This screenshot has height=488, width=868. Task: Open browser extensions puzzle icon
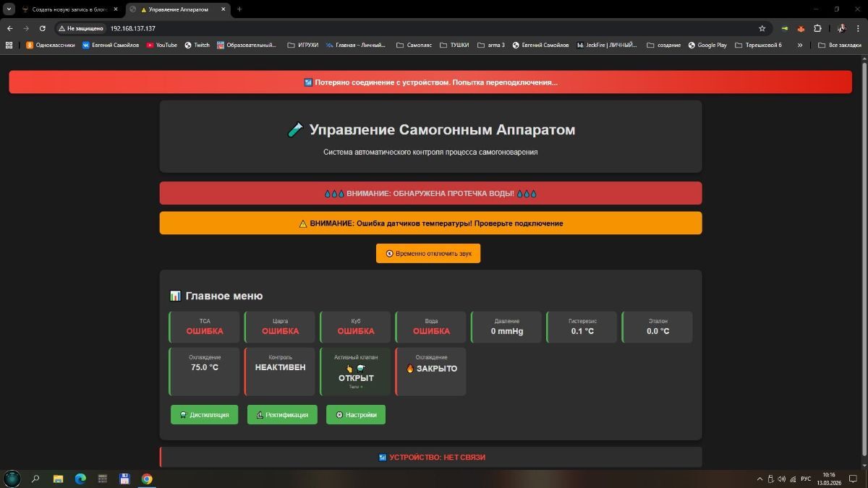coord(817,28)
